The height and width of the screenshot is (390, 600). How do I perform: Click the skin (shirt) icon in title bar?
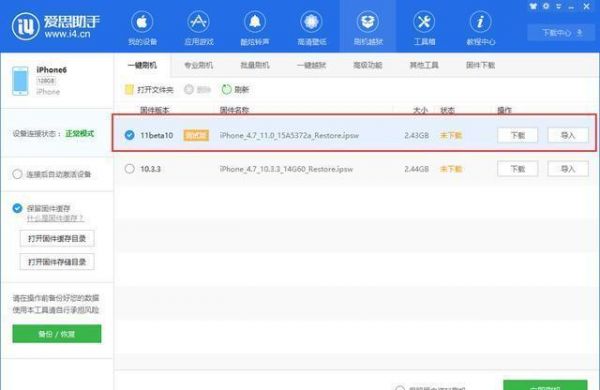pyautogui.click(x=533, y=6)
